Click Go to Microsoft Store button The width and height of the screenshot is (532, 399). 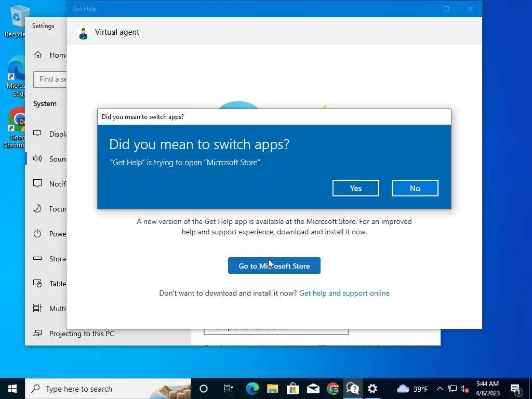pos(274,265)
